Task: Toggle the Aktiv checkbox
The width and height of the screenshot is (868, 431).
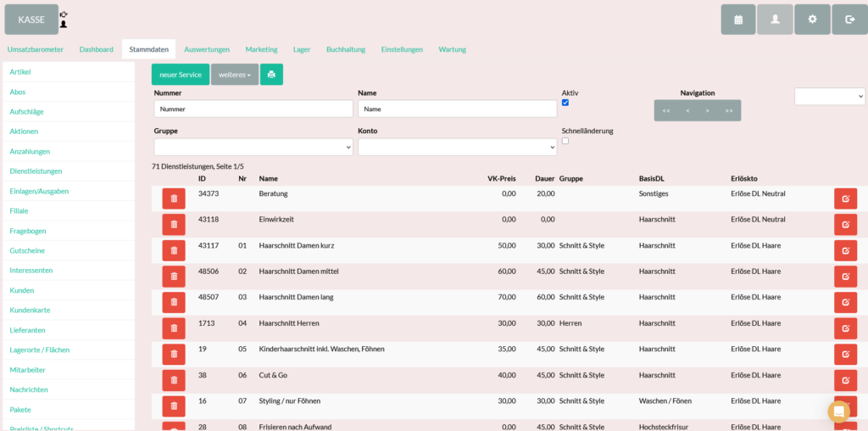Action: [565, 103]
